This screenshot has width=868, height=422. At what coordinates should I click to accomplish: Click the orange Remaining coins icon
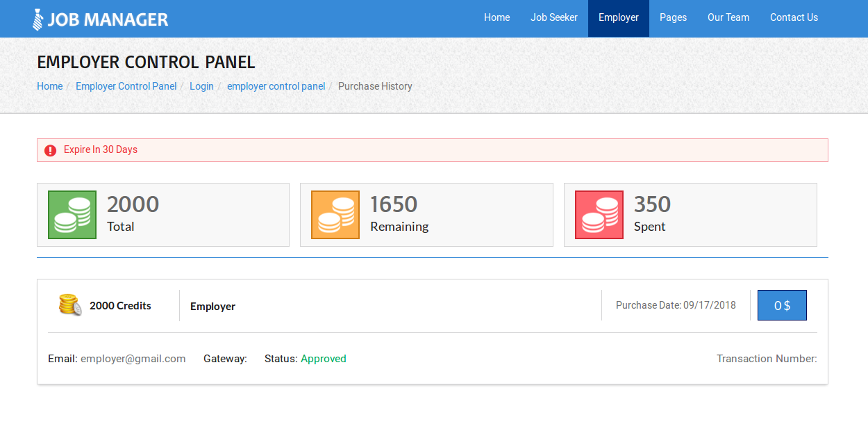335,215
